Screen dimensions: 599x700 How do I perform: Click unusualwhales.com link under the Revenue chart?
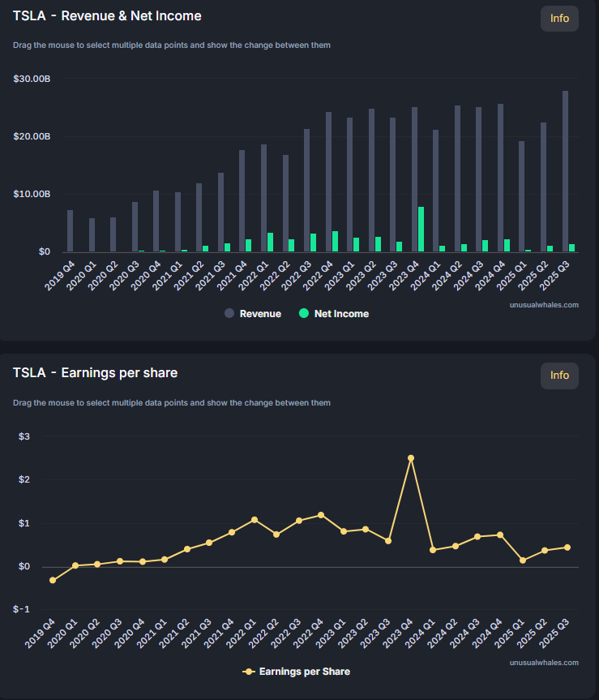coord(544,305)
